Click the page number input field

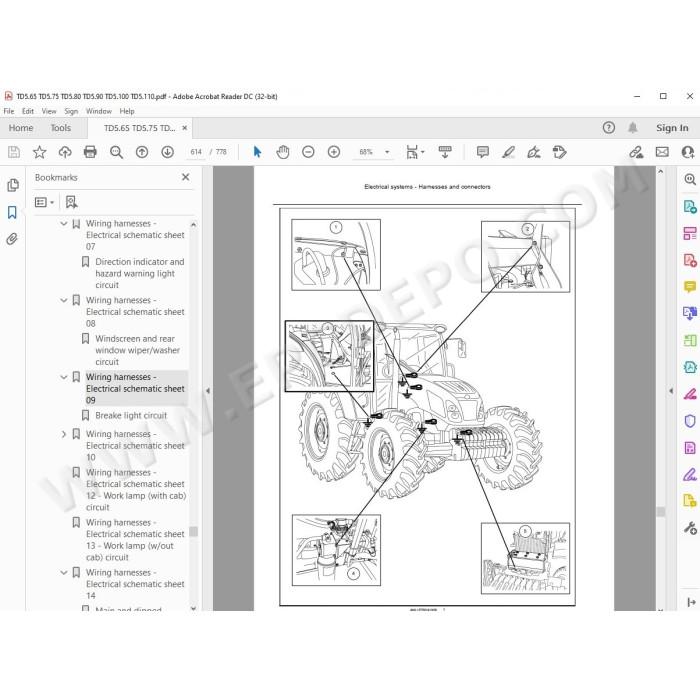tap(196, 152)
